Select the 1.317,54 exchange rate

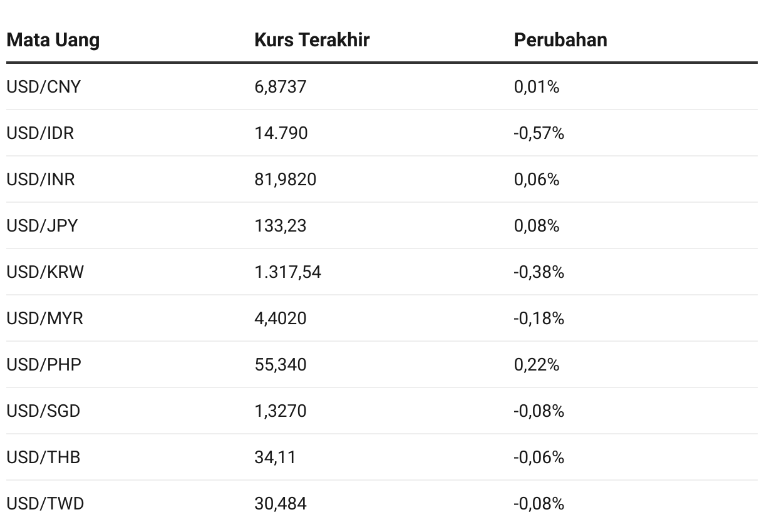[288, 272]
